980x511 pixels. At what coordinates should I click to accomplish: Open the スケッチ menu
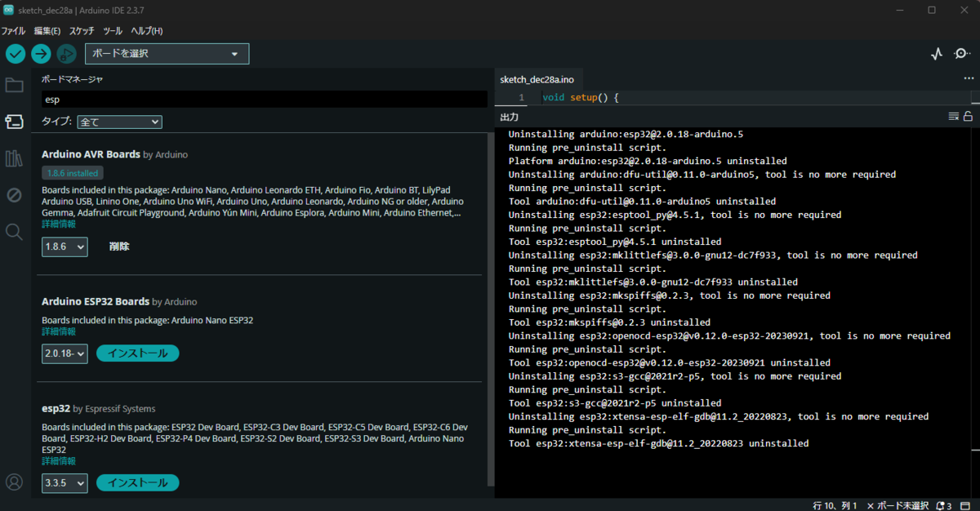[82, 31]
